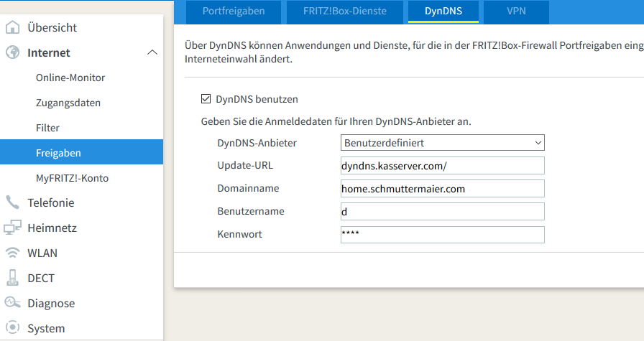Open the Diagnose menu label
This screenshot has height=341, width=644.
51,303
